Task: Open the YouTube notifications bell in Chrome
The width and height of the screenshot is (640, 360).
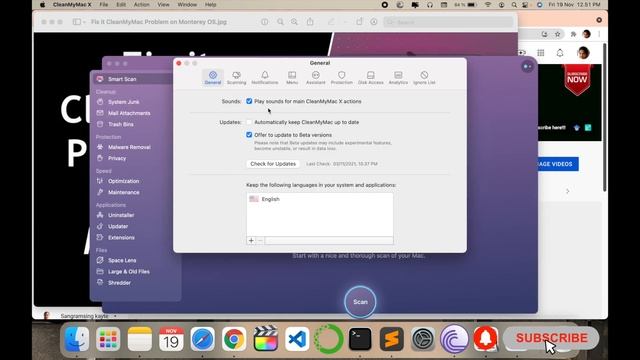Action: [560, 53]
